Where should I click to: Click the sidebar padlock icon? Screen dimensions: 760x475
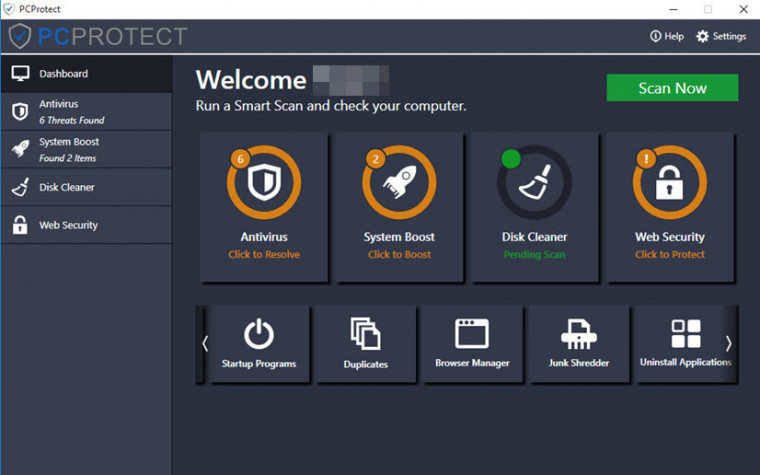[x=20, y=225]
